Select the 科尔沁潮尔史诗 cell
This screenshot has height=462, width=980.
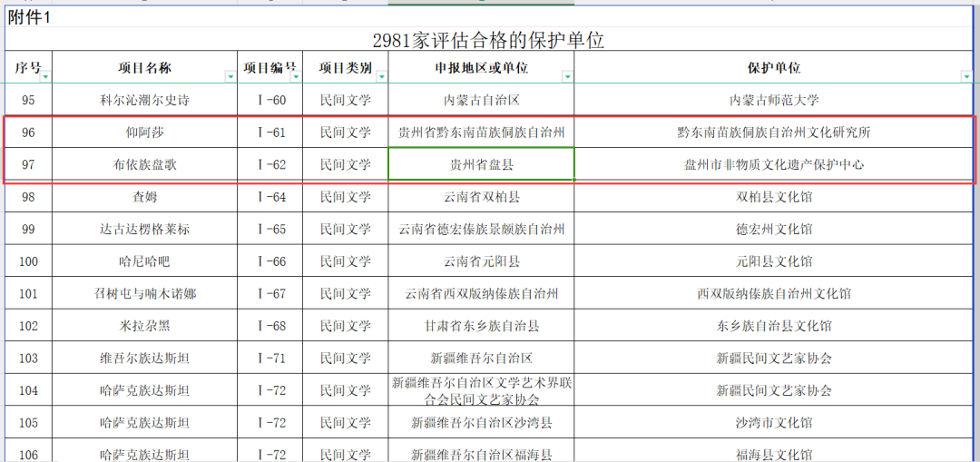pos(145,100)
